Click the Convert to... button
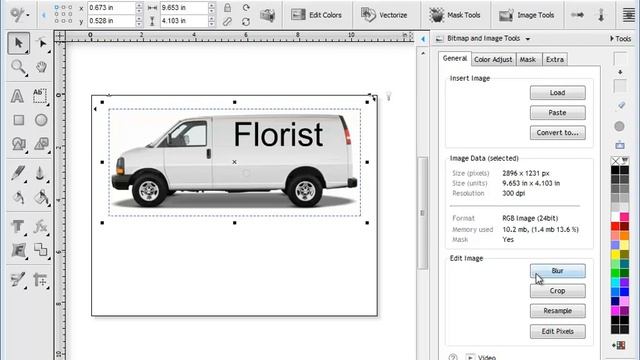The image size is (640, 360). [558, 133]
